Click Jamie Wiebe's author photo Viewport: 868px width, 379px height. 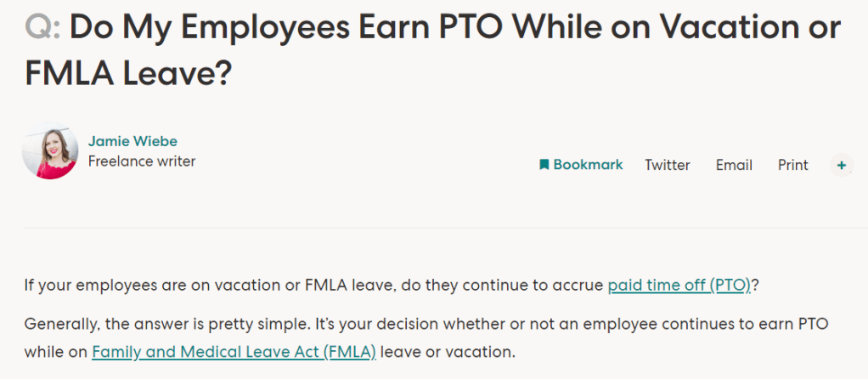50,151
